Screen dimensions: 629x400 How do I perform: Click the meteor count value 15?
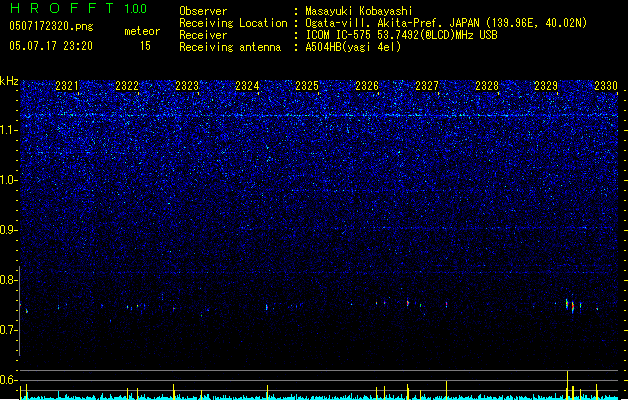(145, 46)
